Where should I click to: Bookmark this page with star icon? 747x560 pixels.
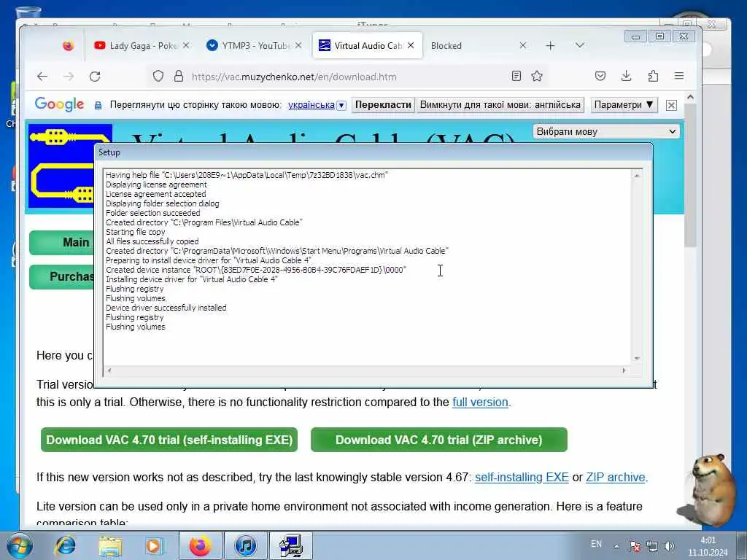pyautogui.click(x=537, y=76)
